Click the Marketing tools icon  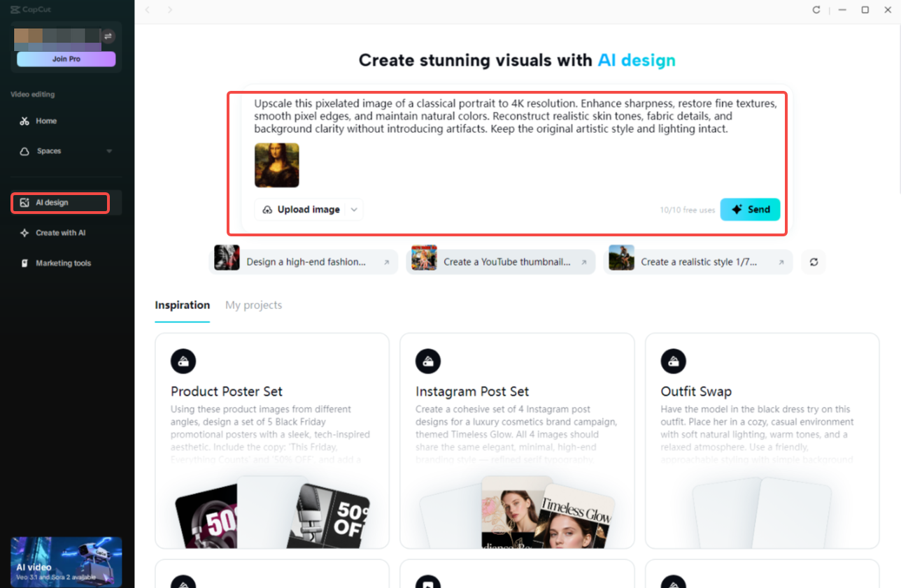click(24, 264)
